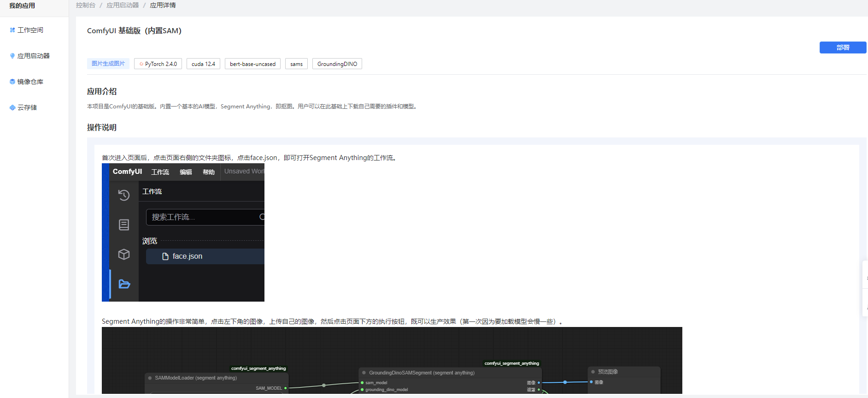Click the app description paragraph

click(252, 106)
